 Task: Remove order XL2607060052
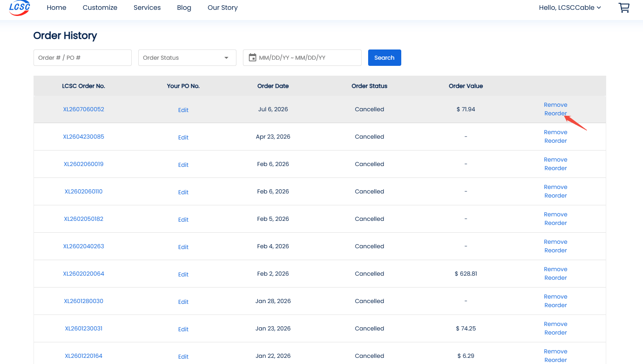tap(555, 105)
